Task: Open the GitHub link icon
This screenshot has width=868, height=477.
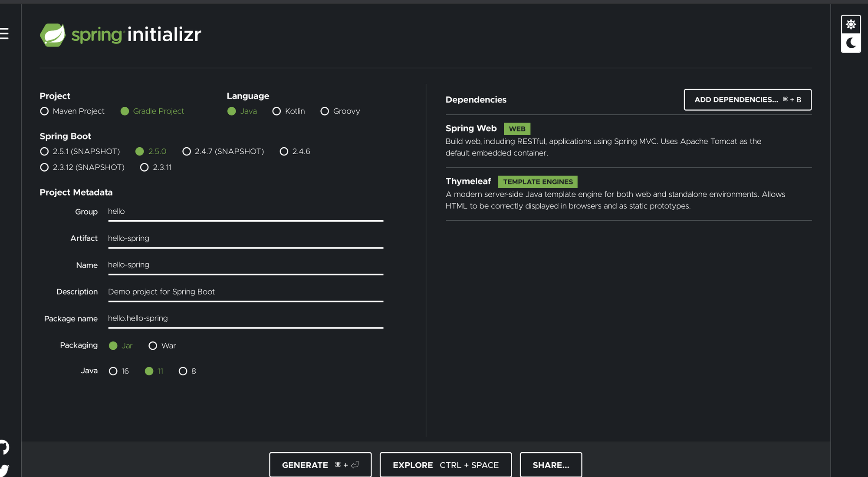Action: click(4, 447)
